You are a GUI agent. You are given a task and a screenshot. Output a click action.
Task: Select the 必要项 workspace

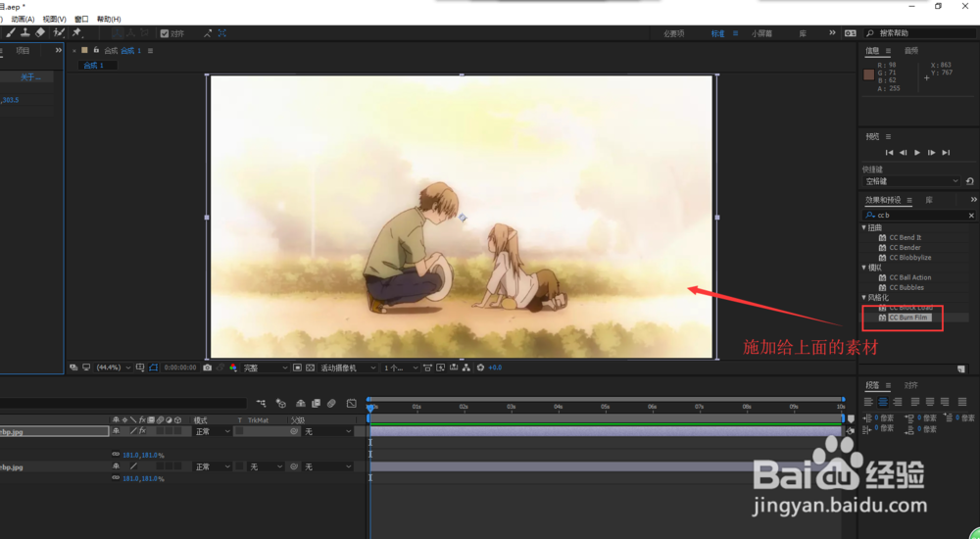pos(674,33)
